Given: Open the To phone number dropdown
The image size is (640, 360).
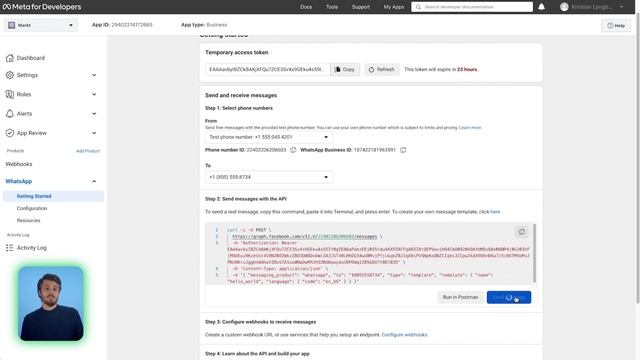Looking at the screenshot, I should [x=269, y=177].
